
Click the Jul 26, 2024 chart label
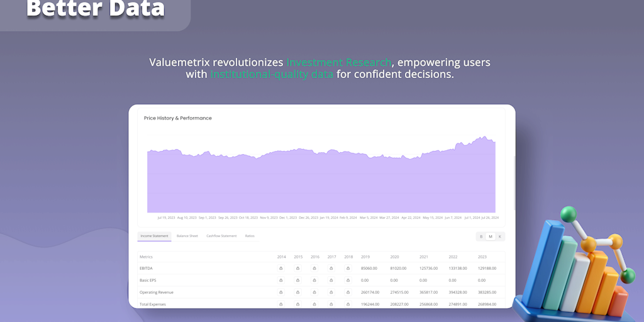click(490, 218)
